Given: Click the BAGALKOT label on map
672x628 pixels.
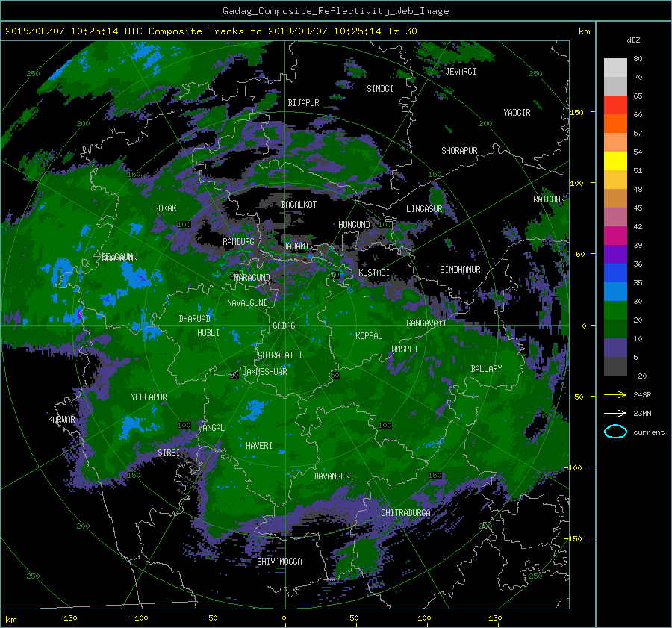Looking at the screenshot, I should tap(299, 205).
